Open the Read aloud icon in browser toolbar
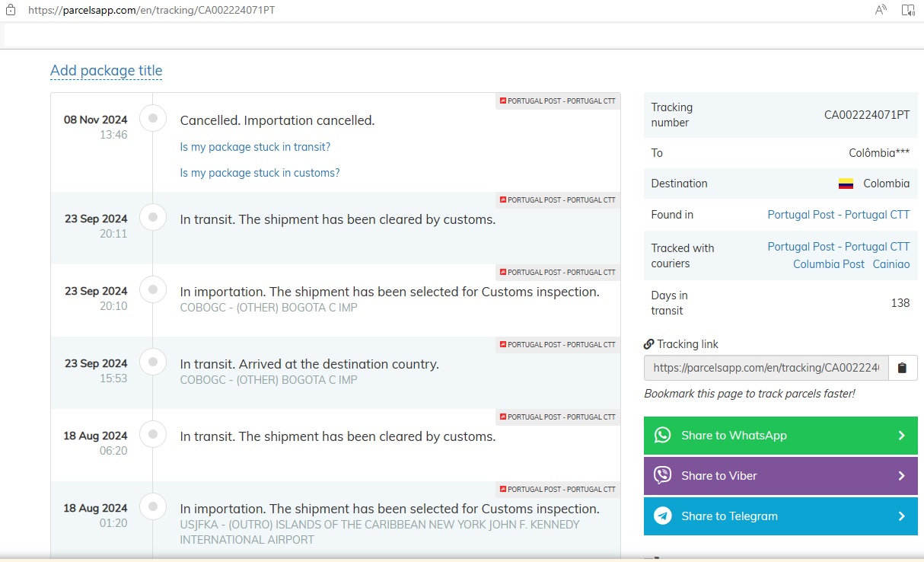 click(881, 10)
